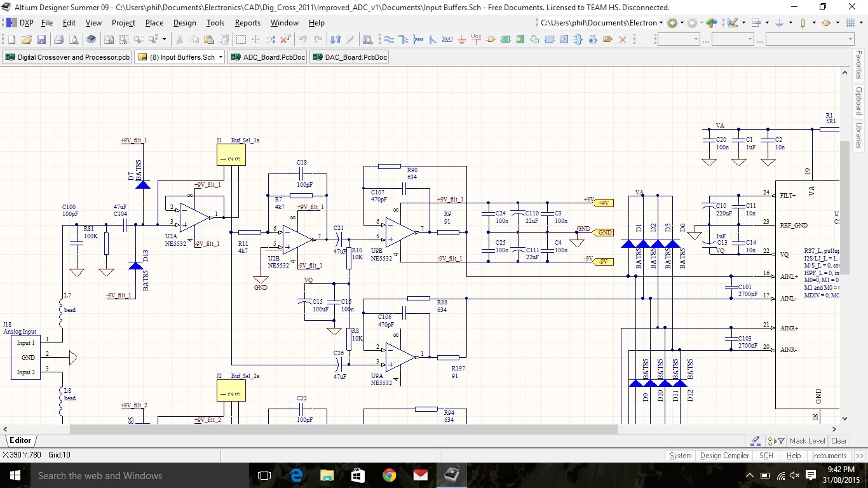
Task: Navigate hierarchy up/down arrows icon
Action: point(336,39)
